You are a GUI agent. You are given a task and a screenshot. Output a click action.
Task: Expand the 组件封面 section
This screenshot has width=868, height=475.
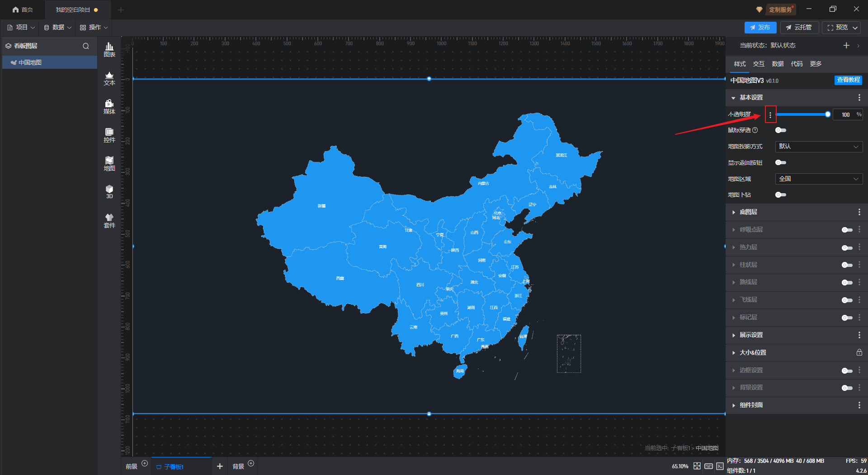point(733,405)
